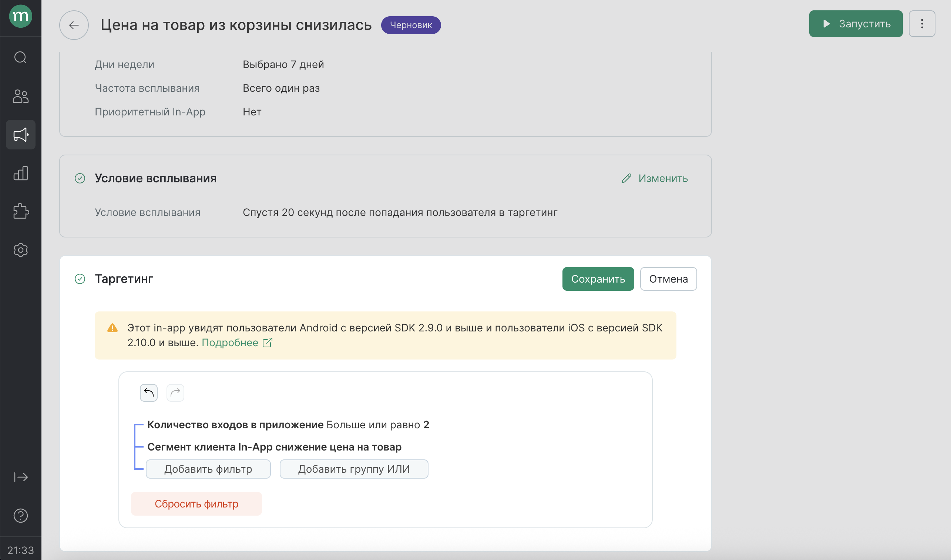Open the settings gear icon in sidebar
951x560 pixels.
pos(20,250)
